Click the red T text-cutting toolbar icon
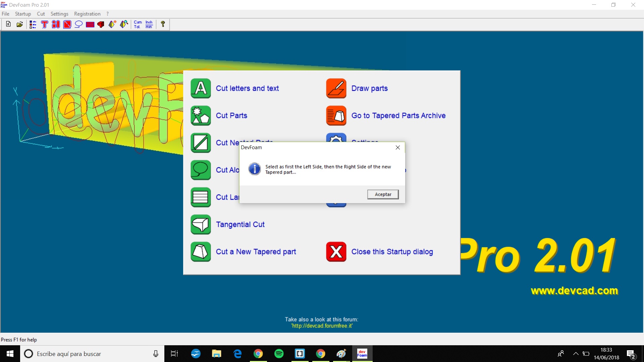Screen dimensions: 644x362 point(44,24)
